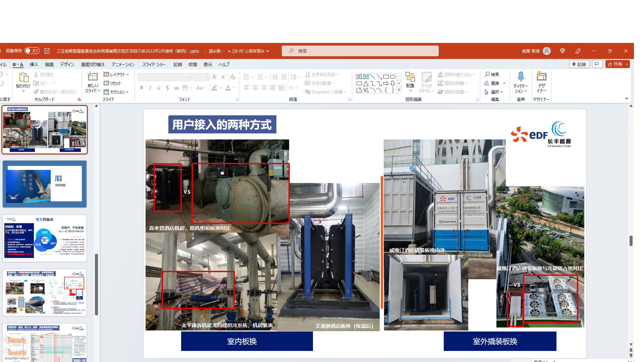The image size is (644, 362).
Task: Open the Slide Show (スライド ショー) tab
Action: pos(154,64)
